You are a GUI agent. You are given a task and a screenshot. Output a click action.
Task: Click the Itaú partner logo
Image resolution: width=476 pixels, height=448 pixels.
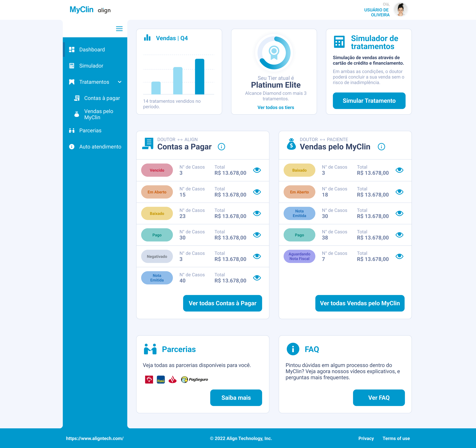161,379
